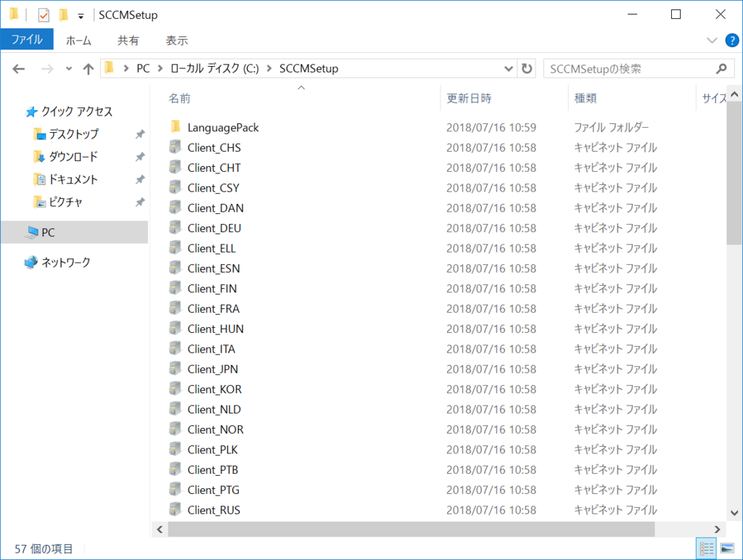
Task: Toggle details view in the status bar
Action: [x=707, y=548]
